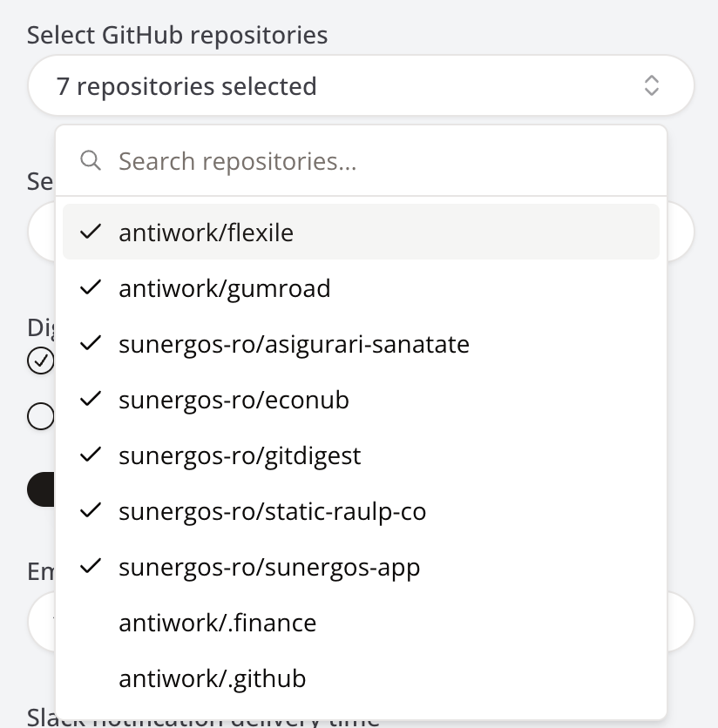The width and height of the screenshot is (718, 728).
Task: Click the checkmark next to sunergos-ro/econub
Action: pos(91,400)
